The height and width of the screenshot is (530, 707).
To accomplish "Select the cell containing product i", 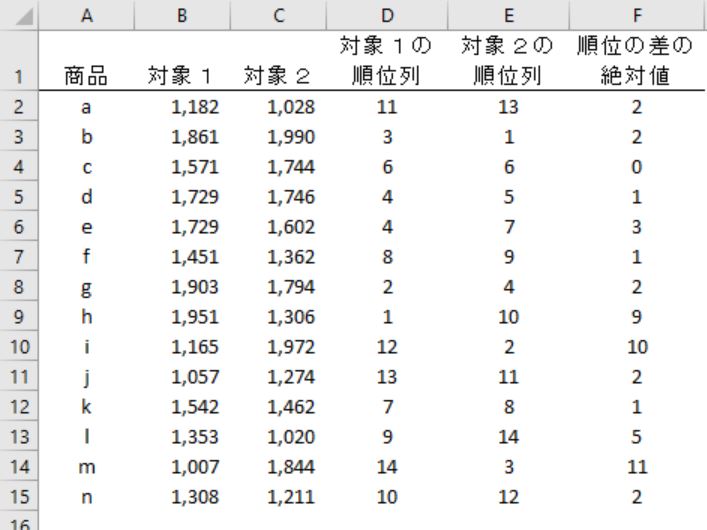I will [86, 346].
